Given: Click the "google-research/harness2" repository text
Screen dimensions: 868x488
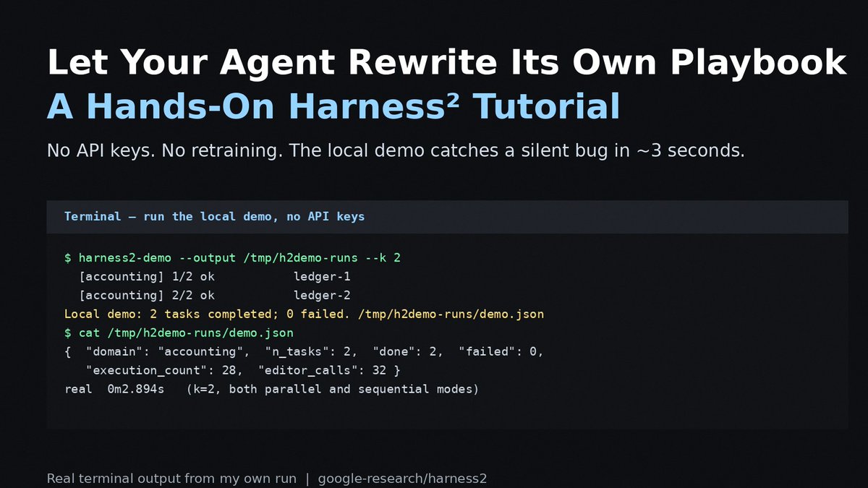Looking at the screenshot, I should [x=402, y=479].
